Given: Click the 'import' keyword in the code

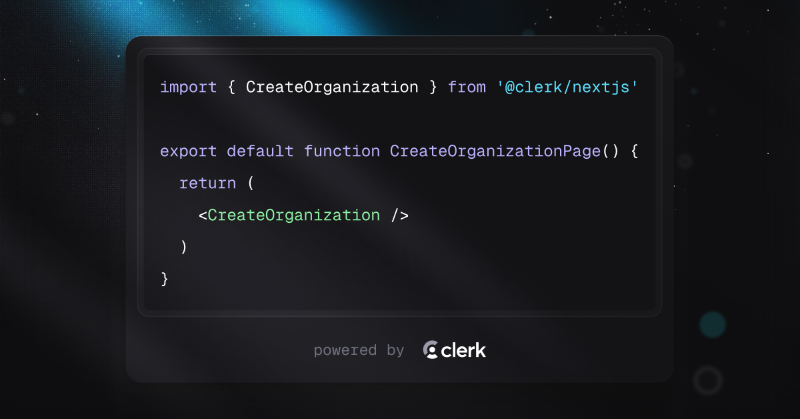Looking at the screenshot, I should (x=188, y=87).
